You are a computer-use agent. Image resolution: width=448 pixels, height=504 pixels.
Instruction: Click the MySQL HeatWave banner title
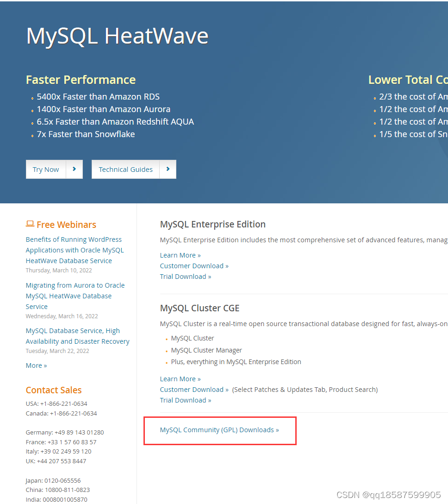pyautogui.click(x=117, y=36)
